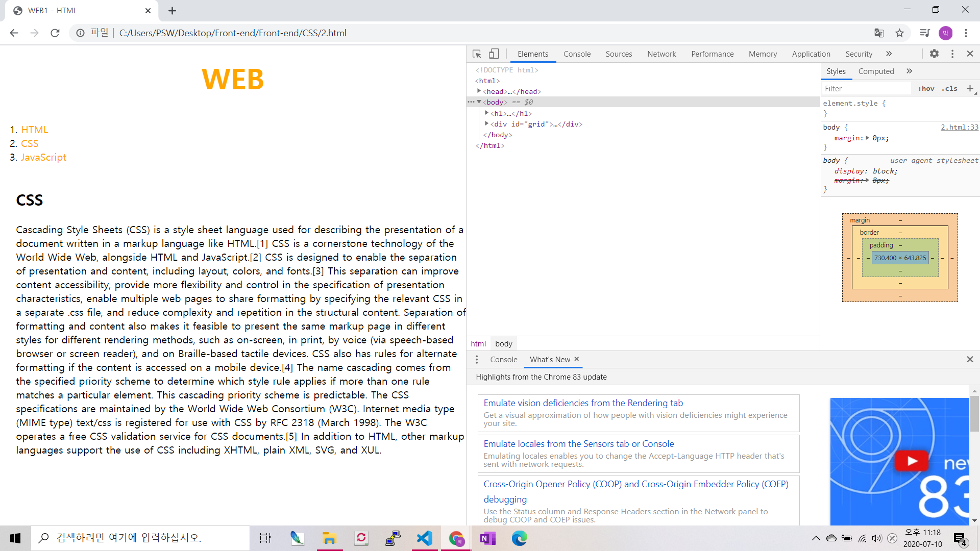Viewport: 980px width, 551px height.
Task: Open DevTools settings gear
Action: (934, 54)
